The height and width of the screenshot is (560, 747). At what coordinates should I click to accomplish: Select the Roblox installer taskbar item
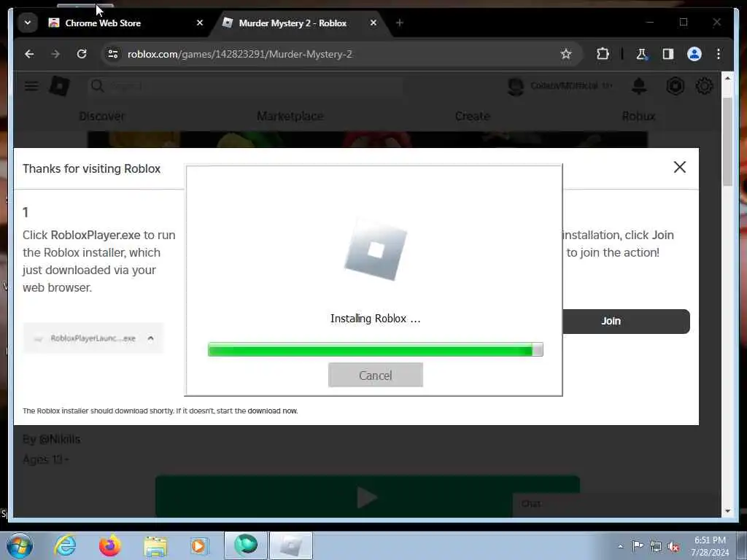click(x=291, y=545)
